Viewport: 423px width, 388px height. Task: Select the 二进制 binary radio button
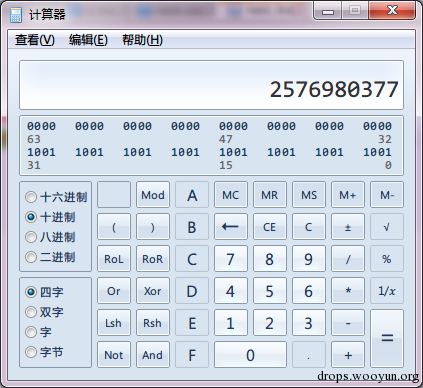point(31,257)
